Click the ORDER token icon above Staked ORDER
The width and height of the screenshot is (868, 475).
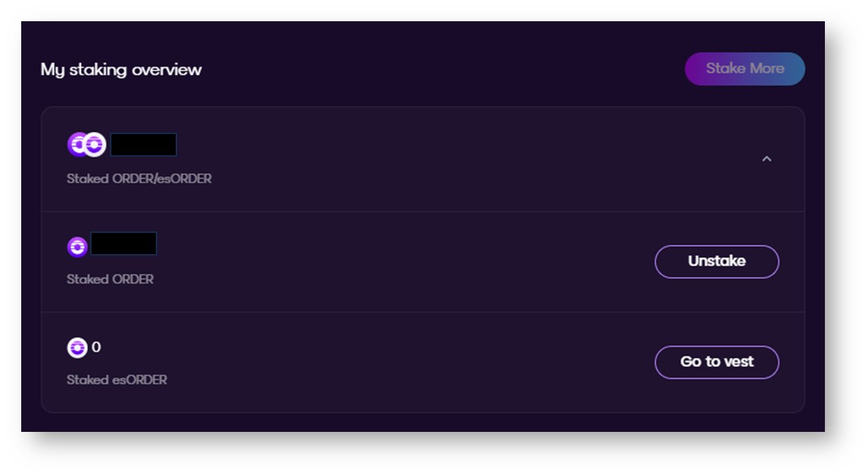coord(78,247)
